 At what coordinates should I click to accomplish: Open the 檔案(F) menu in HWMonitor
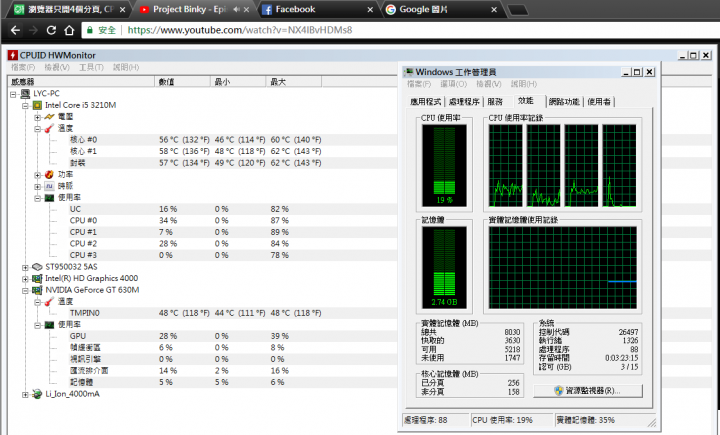click(23, 68)
